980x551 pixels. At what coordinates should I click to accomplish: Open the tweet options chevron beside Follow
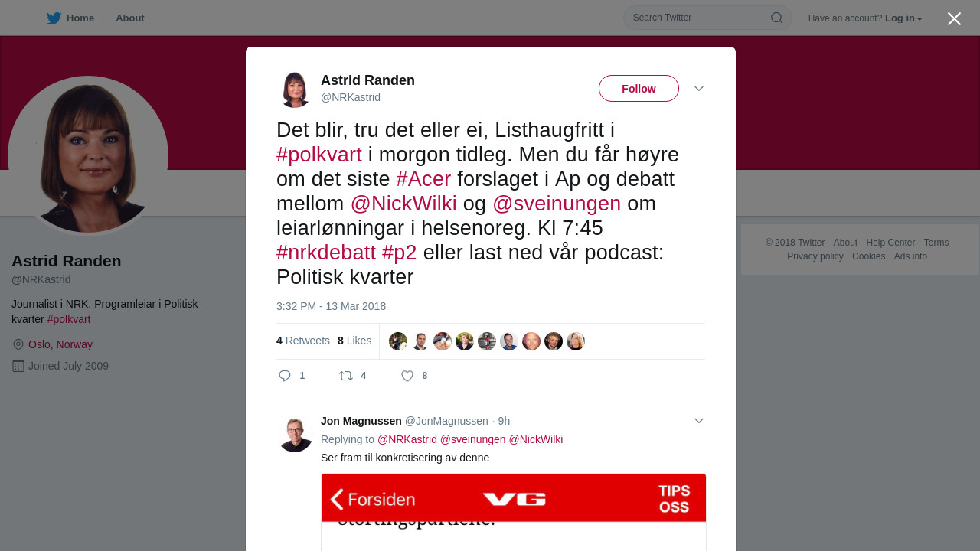point(699,89)
